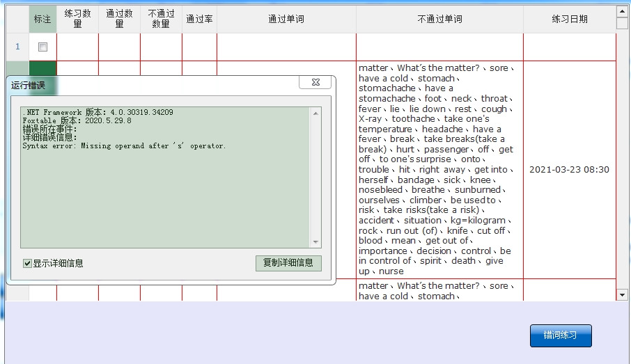Start 错词练习 with the blue button
This screenshot has height=364, width=631.
561,335
